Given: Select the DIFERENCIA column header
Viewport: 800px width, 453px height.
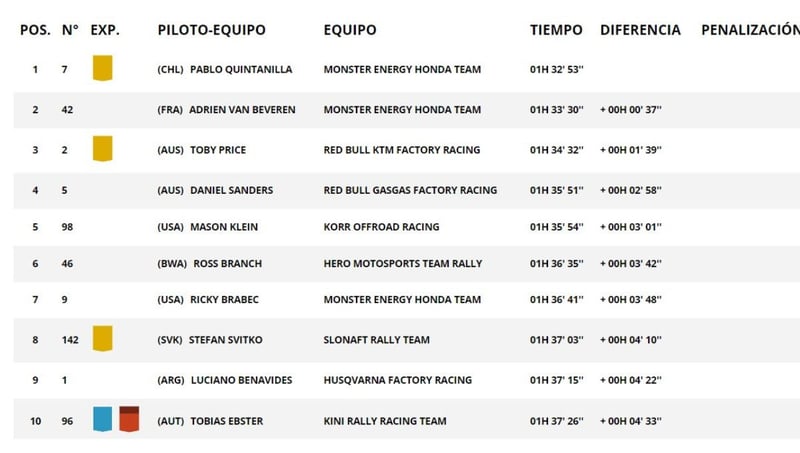Looking at the screenshot, I should click(640, 30).
